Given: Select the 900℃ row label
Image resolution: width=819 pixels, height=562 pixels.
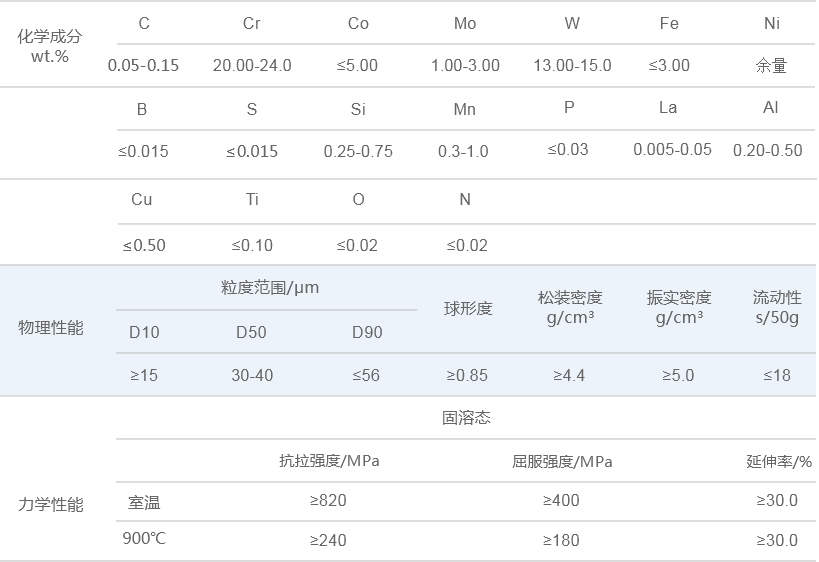Looking at the screenshot, I should pyautogui.click(x=144, y=539).
